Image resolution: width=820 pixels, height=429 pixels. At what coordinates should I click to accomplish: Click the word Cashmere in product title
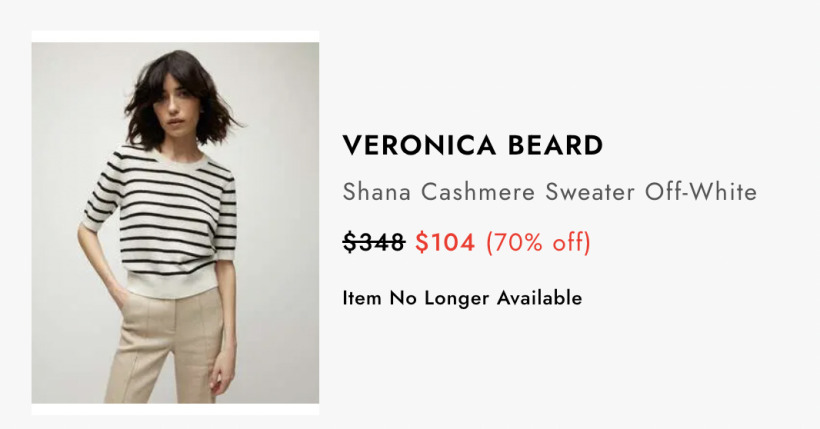[x=478, y=191]
